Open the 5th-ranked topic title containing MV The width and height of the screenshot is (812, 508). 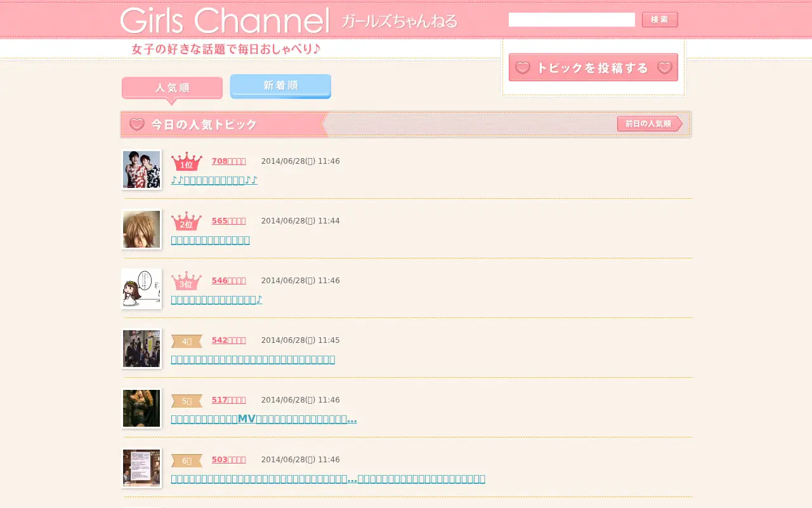[x=263, y=419]
